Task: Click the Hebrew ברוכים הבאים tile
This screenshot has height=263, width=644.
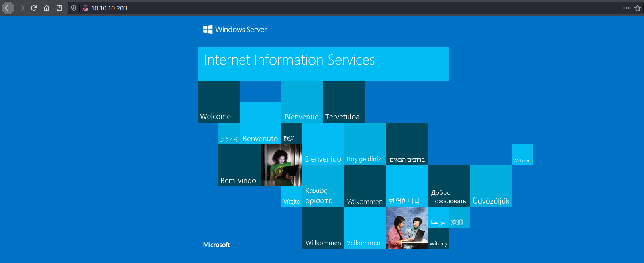Action: tap(407, 144)
